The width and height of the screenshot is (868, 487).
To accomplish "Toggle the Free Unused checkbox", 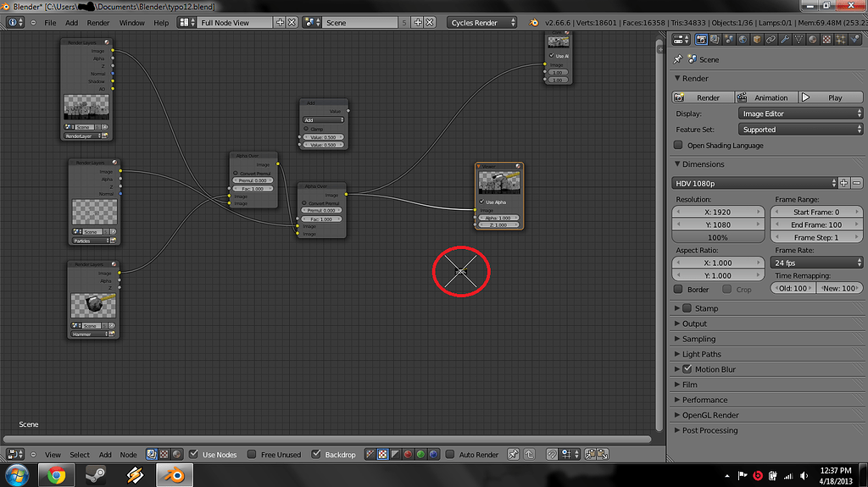I will [x=251, y=454].
